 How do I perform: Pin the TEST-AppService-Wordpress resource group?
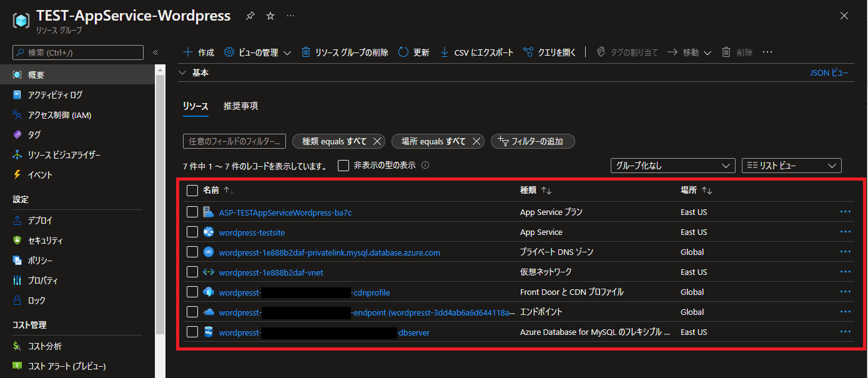tap(250, 16)
